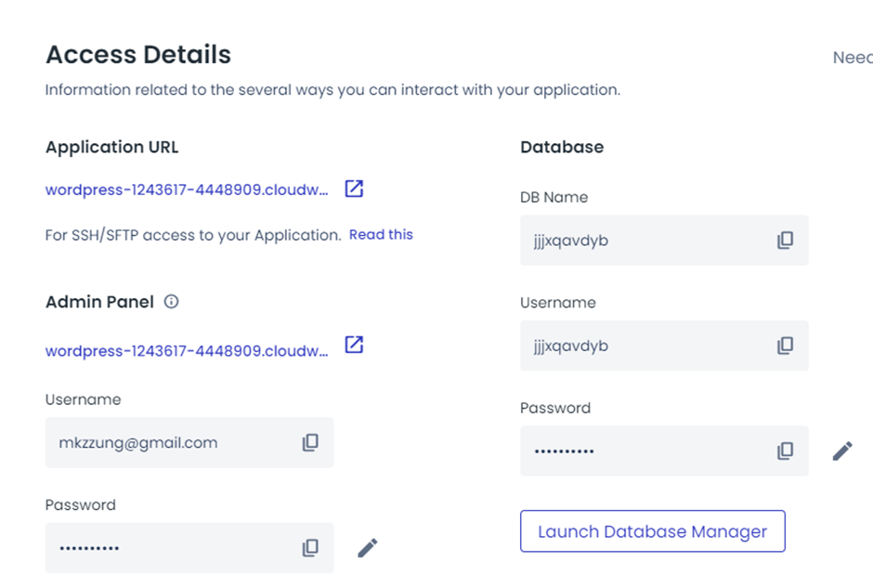Click the Admin Panel Password field
This screenshot has height=588, width=873.
(167, 548)
